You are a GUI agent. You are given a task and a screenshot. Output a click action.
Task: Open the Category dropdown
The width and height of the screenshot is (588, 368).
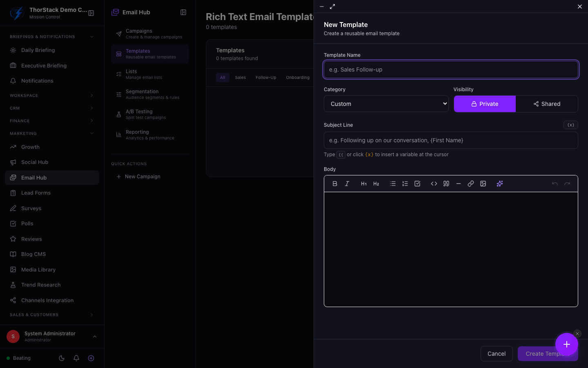(x=386, y=104)
